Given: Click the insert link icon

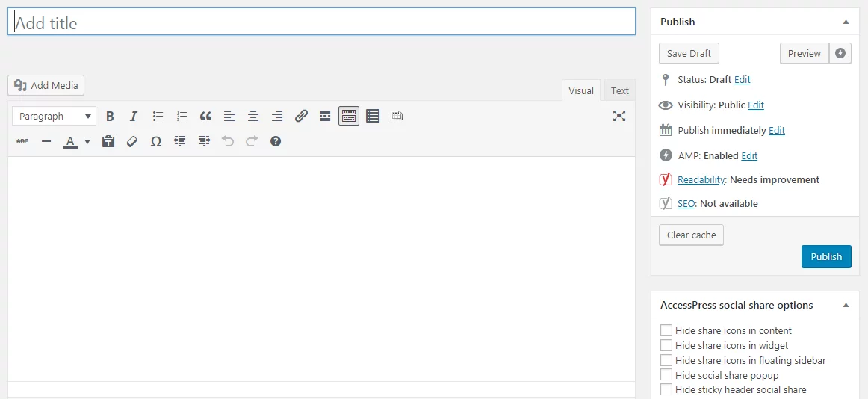Looking at the screenshot, I should click(x=301, y=116).
